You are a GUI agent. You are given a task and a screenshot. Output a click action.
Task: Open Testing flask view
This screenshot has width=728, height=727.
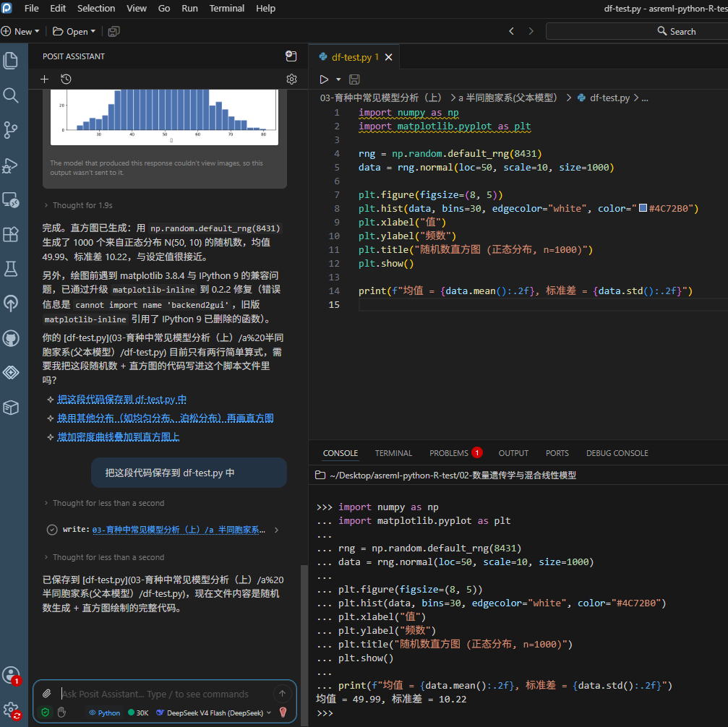[11, 269]
